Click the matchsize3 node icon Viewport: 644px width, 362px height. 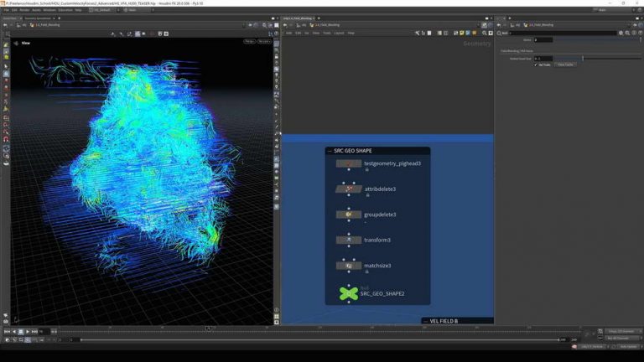click(348, 266)
